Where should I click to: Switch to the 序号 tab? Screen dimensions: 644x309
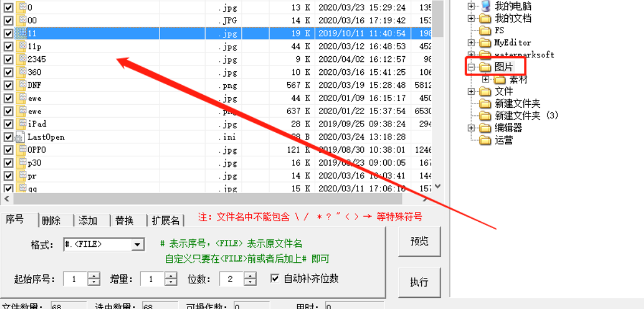[x=15, y=219]
